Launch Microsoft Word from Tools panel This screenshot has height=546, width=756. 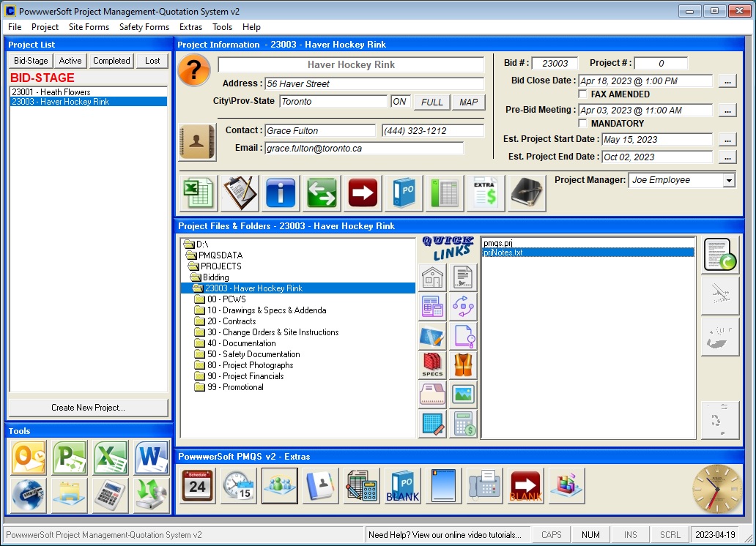click(x=152, y=457)
